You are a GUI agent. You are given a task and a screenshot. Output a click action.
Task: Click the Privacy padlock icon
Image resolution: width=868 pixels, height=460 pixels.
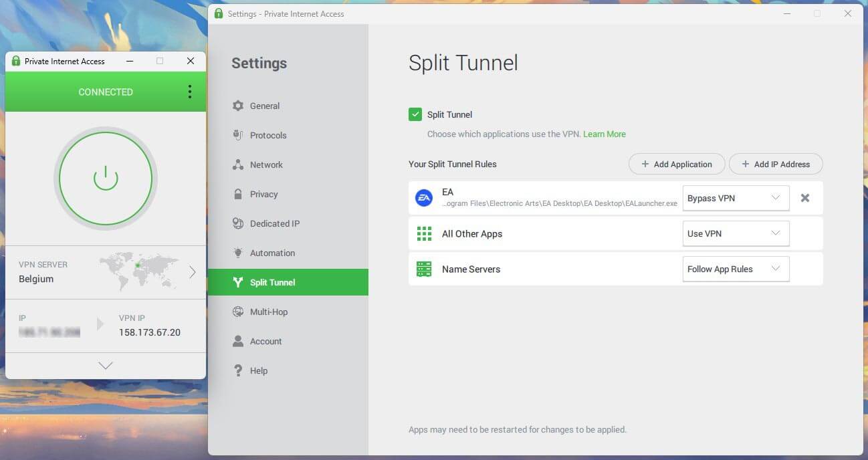(x=237, y=194)
